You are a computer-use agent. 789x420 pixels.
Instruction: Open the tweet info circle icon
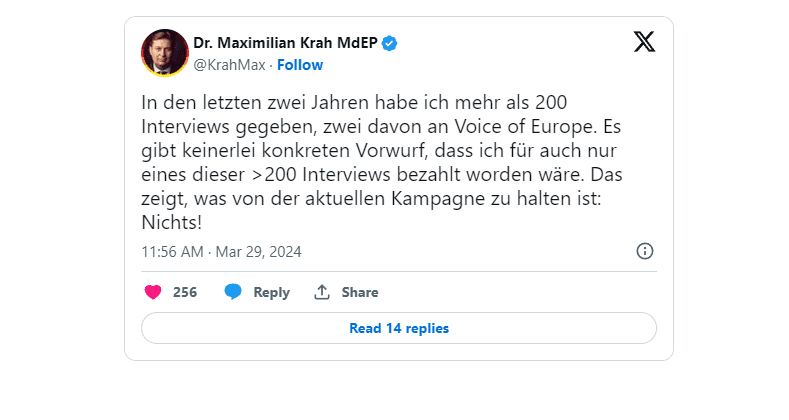pyautogui.click(x=645, y=251)
